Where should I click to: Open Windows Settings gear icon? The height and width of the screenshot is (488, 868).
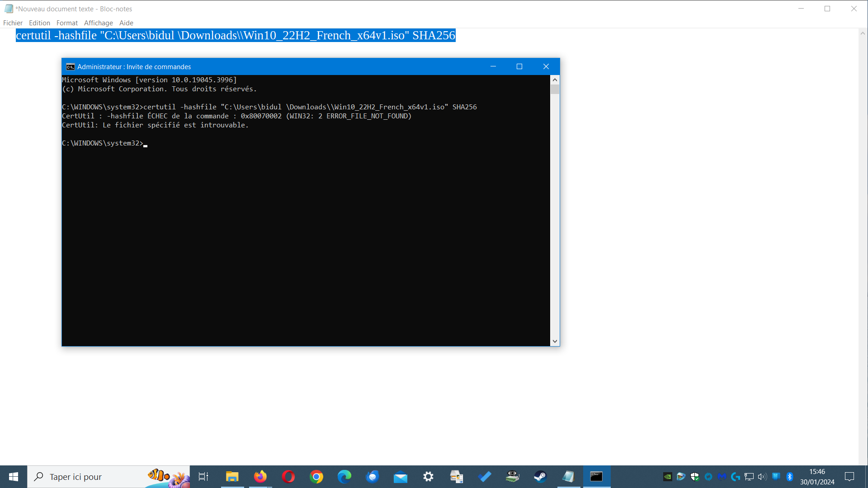coord(428,477)
